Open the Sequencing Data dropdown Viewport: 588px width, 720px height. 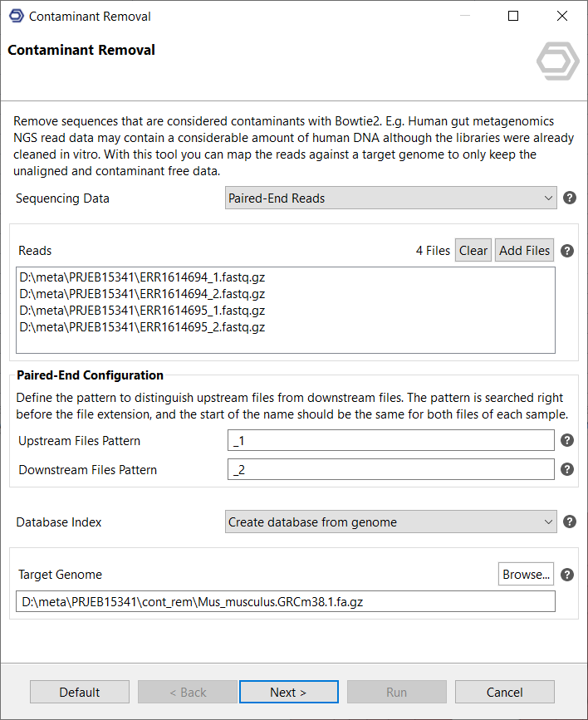(x=390, y=198)
